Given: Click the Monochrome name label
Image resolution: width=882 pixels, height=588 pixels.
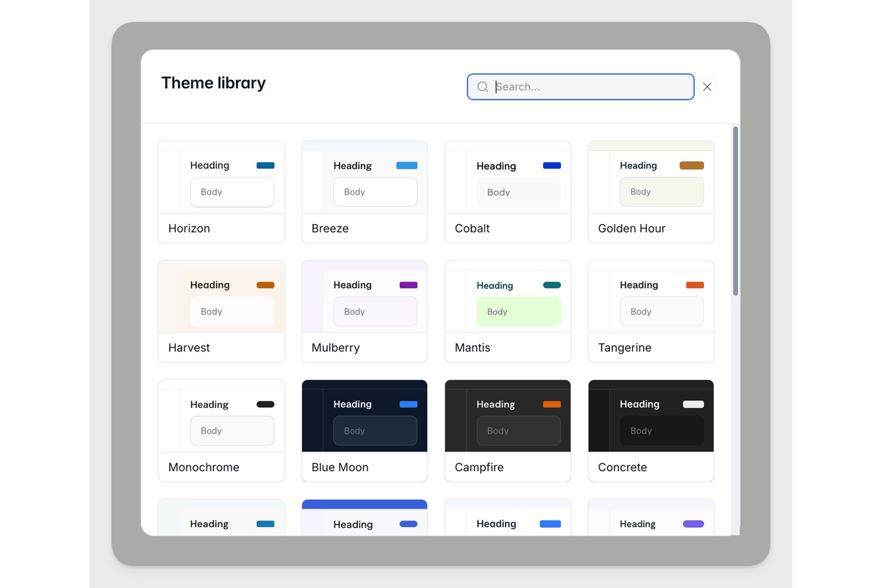Looking at the screenshot, I should [x=204, y=467].
